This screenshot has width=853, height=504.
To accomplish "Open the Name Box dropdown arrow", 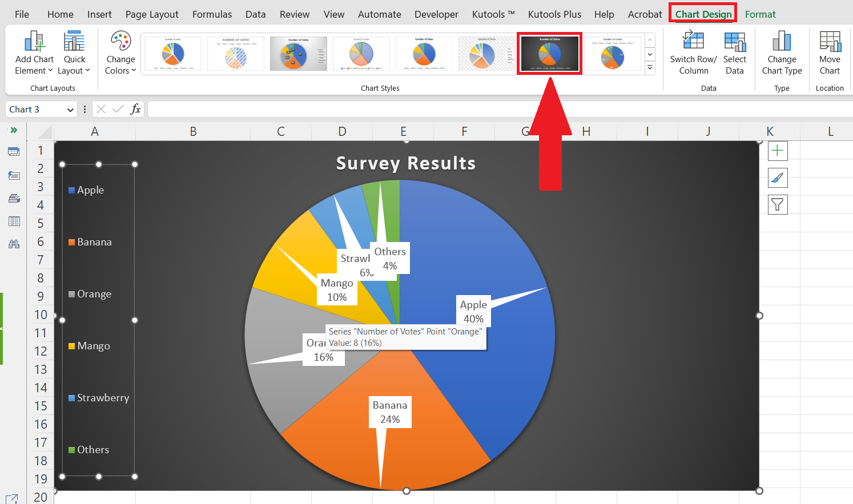I will (70, 110).
